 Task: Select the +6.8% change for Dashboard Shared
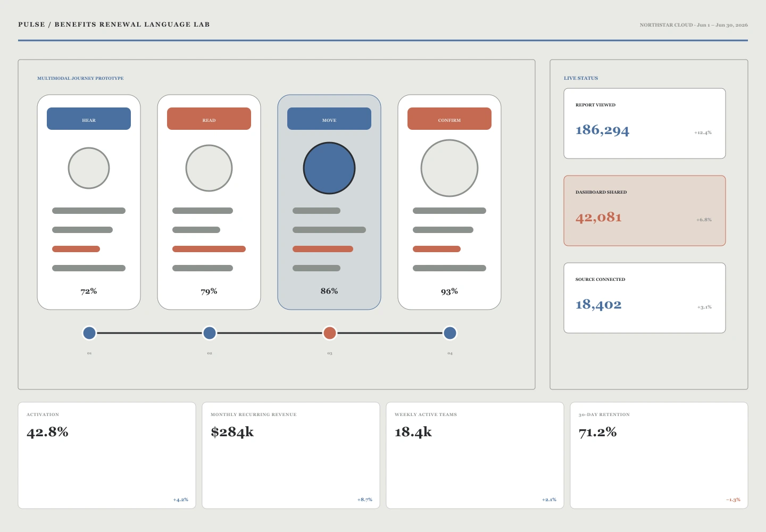tap(704, 220)
